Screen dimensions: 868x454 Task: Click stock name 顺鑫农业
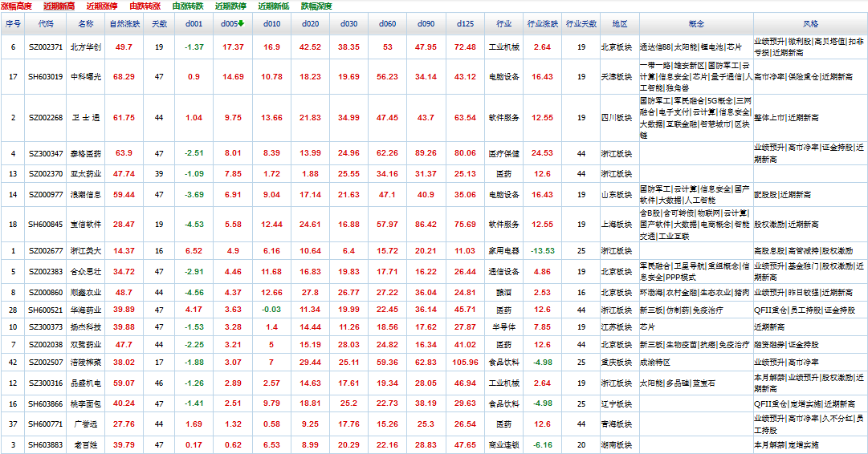(86, 292)
